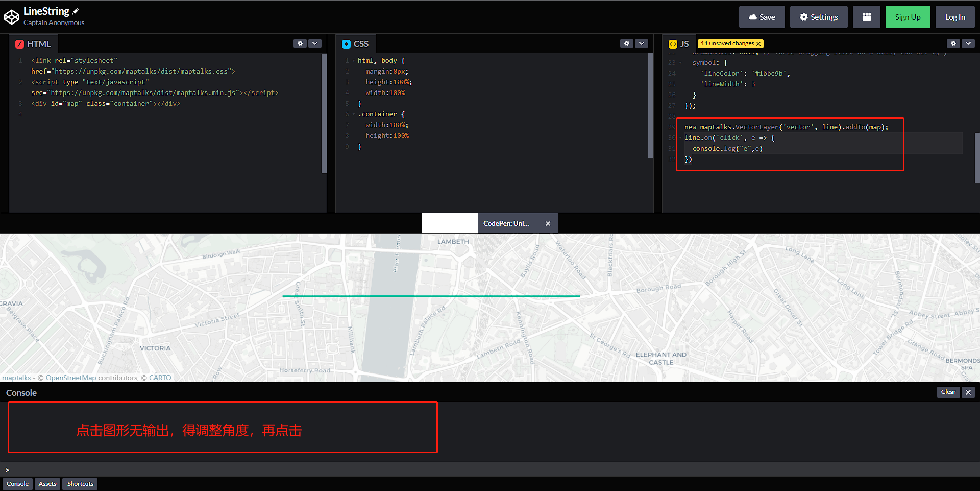Click the 'lineWidth': 3 code line in JS
The width and height of the screenshot is (980, 491).
pyautogui.click(x=728, y=84)
